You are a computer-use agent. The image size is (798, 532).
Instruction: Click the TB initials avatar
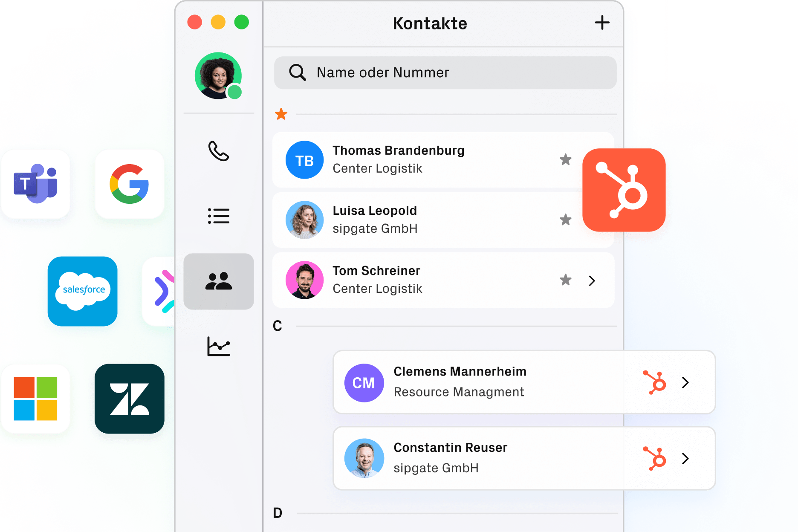(x=304, y=160)
